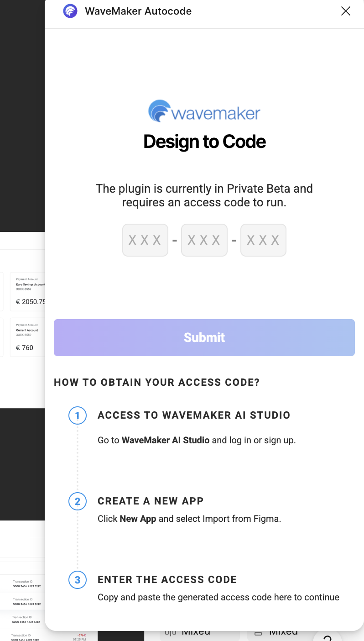Click the horizontal spacing icon beside Mixed
The width and height of the screenshot is (364, 641).
[170, 633]
